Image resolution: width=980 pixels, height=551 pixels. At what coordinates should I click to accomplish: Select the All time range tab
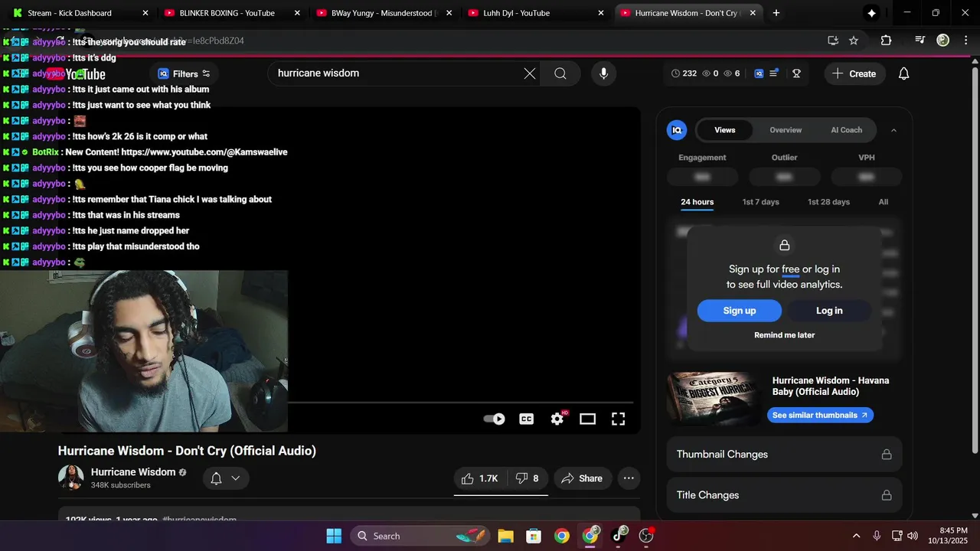click(x=884, y=202)
